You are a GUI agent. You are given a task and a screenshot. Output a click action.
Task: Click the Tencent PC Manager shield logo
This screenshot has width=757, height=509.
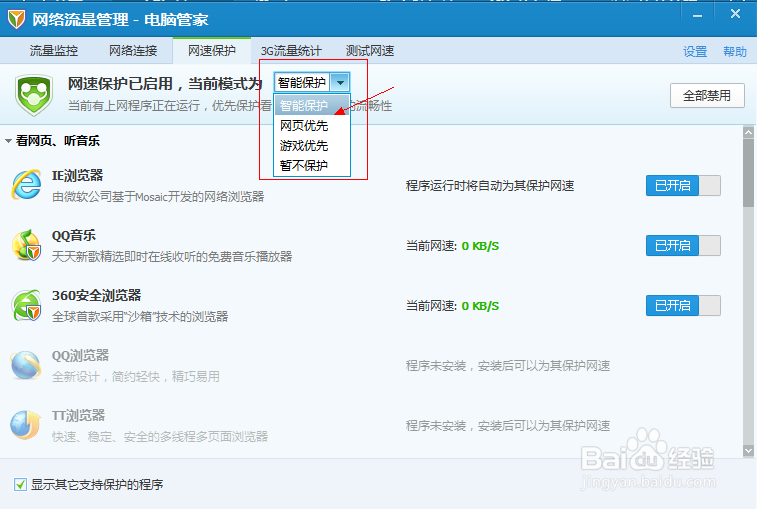click(16, 19)
